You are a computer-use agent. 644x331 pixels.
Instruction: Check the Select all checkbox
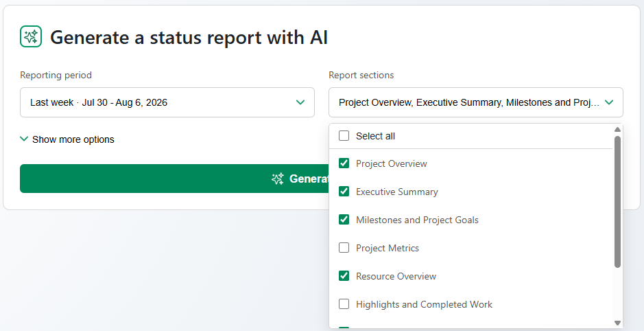(x=344, y=135)
